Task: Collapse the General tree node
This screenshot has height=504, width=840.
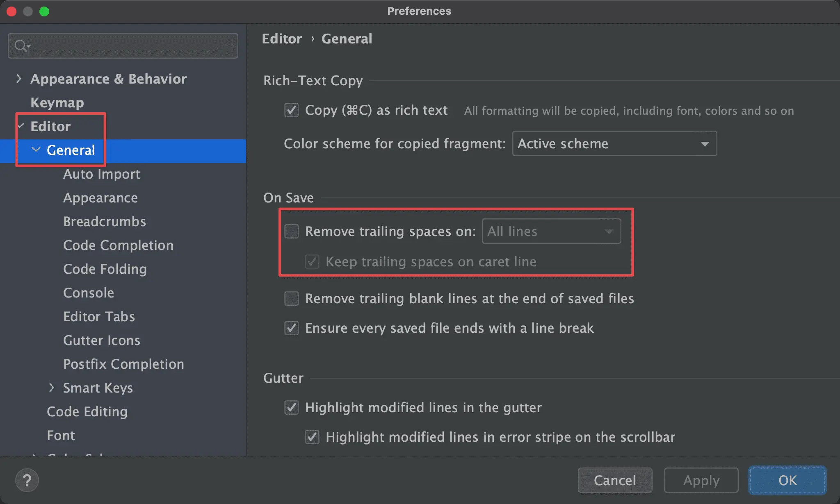Action: point(36,150)
